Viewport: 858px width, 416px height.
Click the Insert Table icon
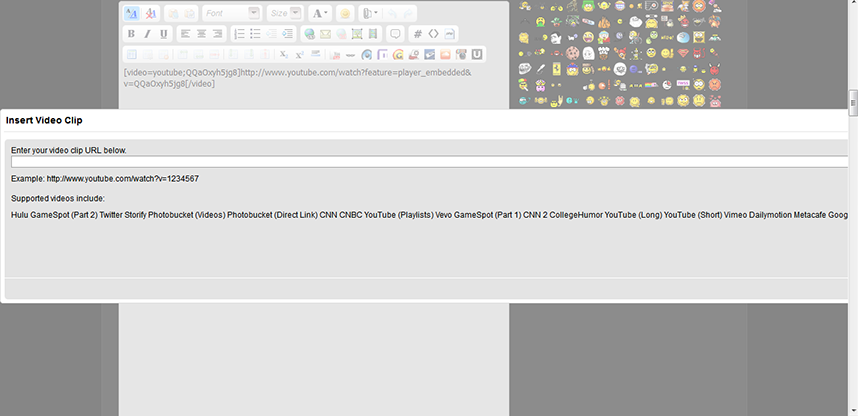(x=131, y=54)
